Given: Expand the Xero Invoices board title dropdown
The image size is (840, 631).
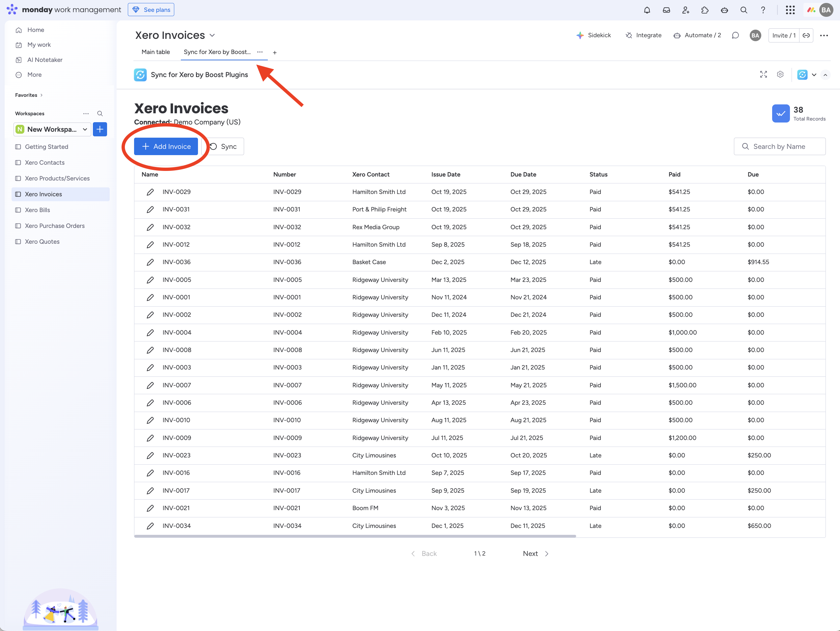Looking at the screenshot, I should pos(212,35).
